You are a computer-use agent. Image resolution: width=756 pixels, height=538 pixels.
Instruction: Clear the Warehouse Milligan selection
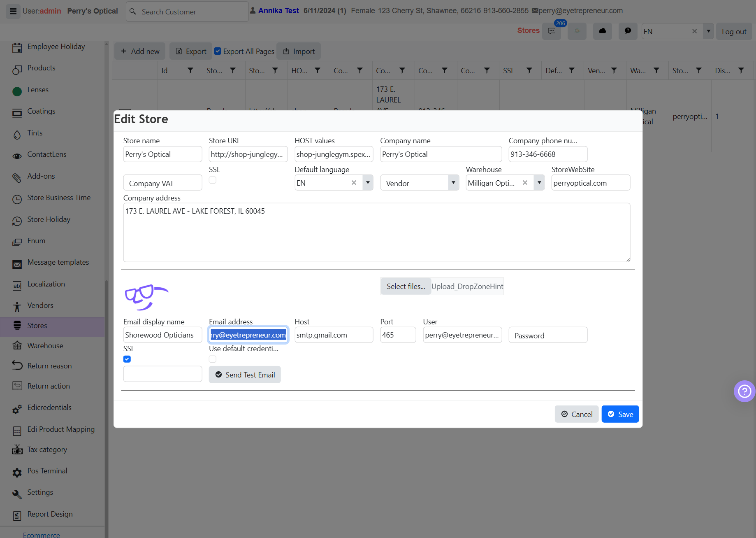(525, 182)
